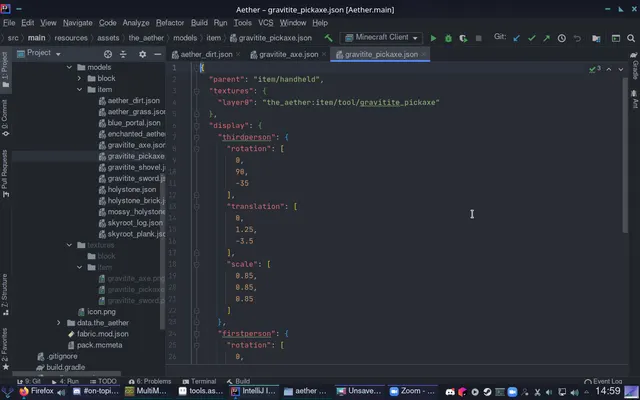This screenshot has height=400, width=640.
Task: Open the Minecraft Client run configuration dropdown
Action: (382, 38)
